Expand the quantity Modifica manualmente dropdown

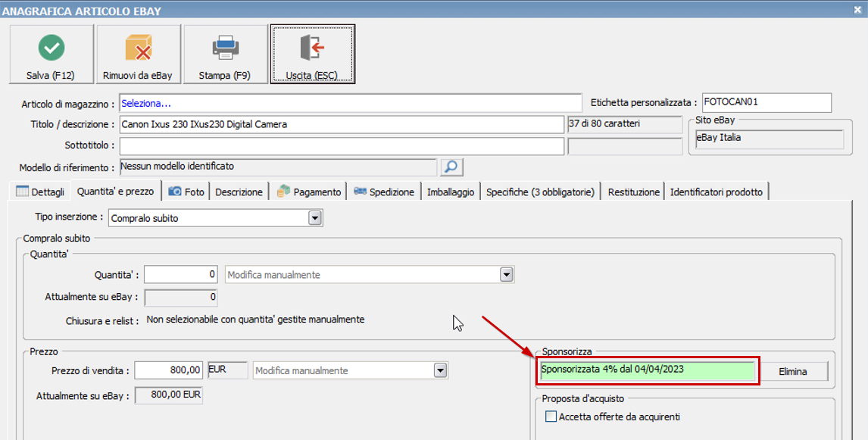[507, 274]
